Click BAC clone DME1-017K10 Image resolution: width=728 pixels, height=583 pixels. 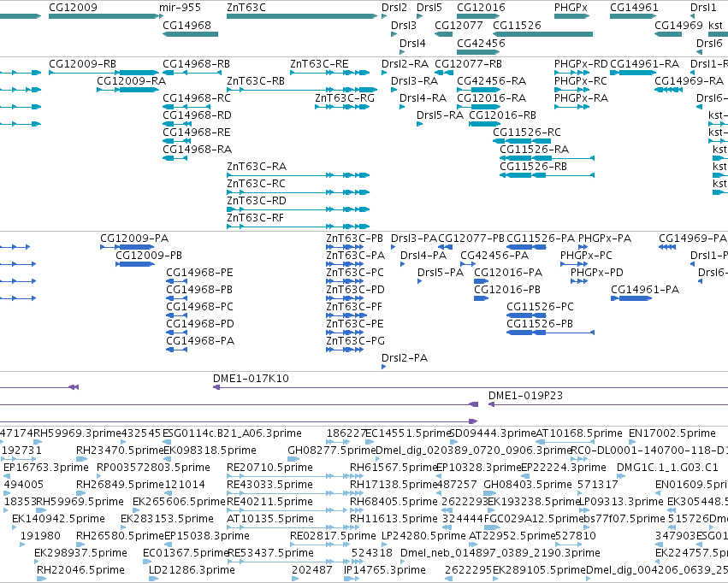pyautogui.click(x=252, y=379)
